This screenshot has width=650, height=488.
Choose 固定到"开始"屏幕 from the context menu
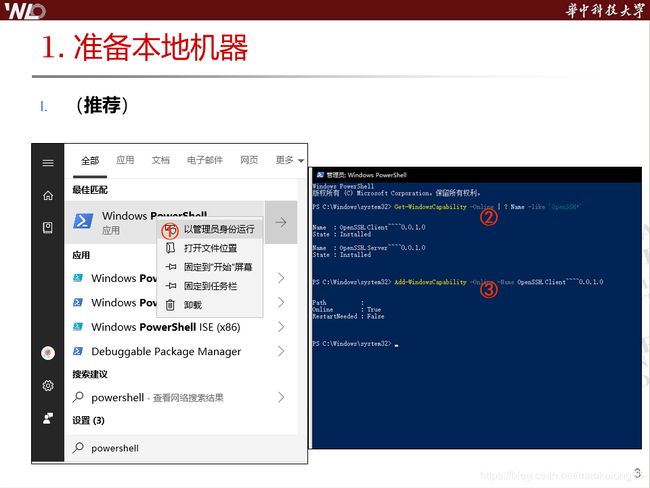click(210, 267)
